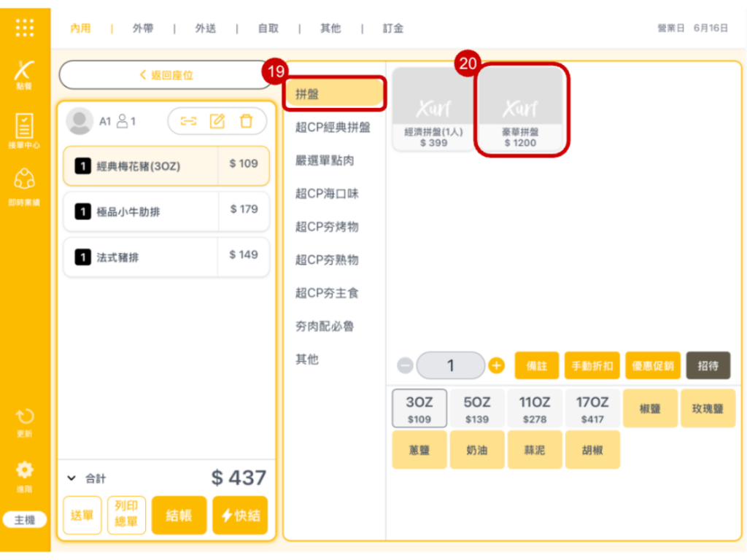Click the edit order pencil icon

tap(217, 121)
